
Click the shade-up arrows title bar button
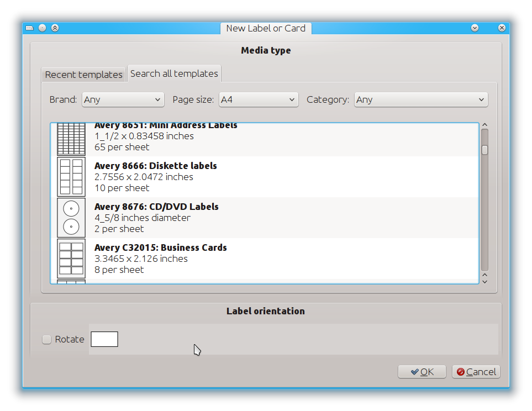coord(55,28)
